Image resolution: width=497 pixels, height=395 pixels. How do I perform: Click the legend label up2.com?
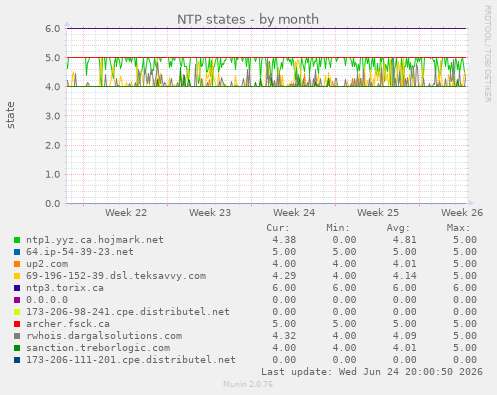47,264
